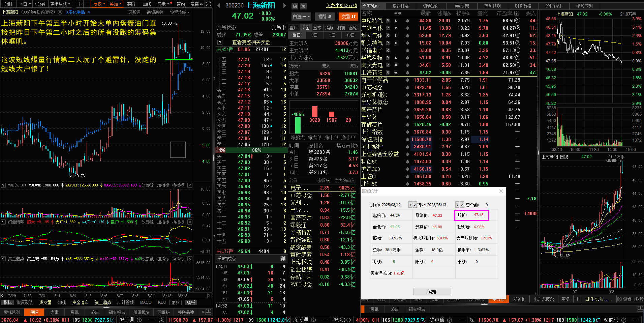Viewport: 644px width, 323px height.
Task: Click the plus icon next to 更多 sector tab
Action: (577, 299)
